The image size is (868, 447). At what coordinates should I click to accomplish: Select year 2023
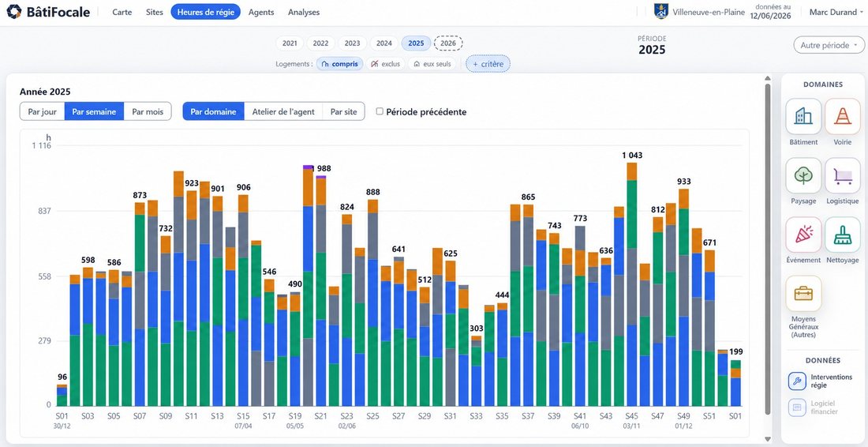point(352,43)
